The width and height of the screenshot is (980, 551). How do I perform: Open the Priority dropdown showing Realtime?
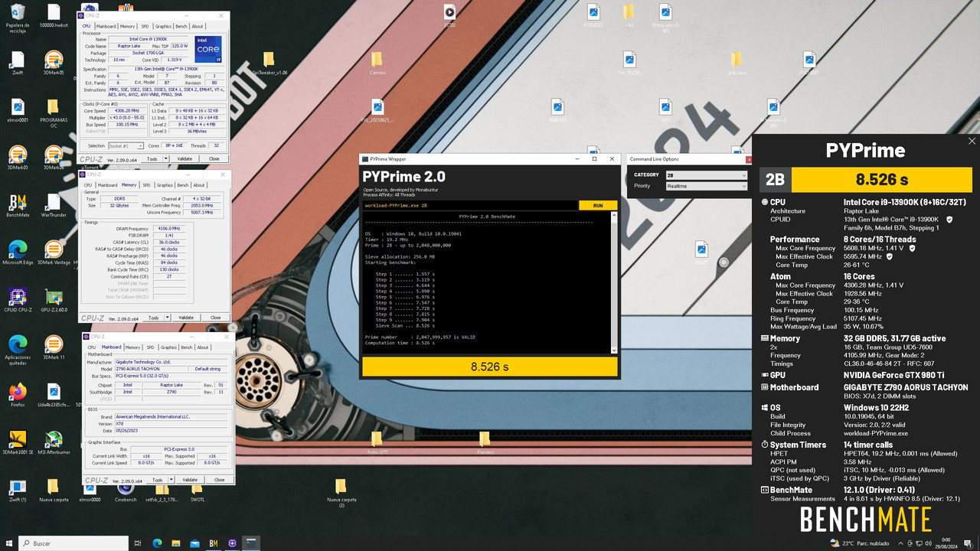pos(706,186)
